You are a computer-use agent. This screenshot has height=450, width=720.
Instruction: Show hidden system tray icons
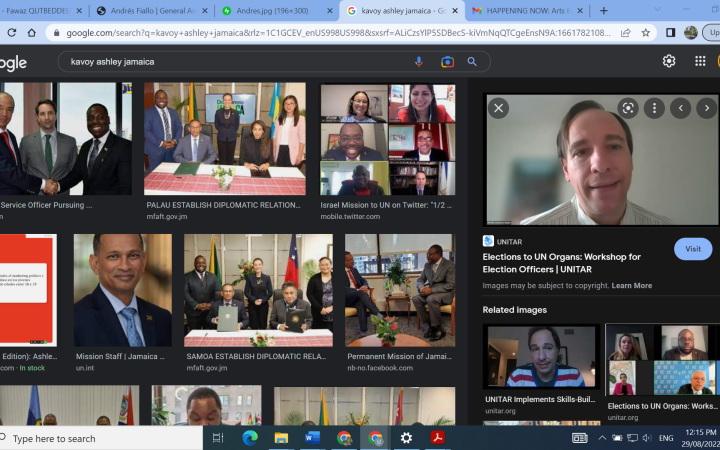click(602, 438)
